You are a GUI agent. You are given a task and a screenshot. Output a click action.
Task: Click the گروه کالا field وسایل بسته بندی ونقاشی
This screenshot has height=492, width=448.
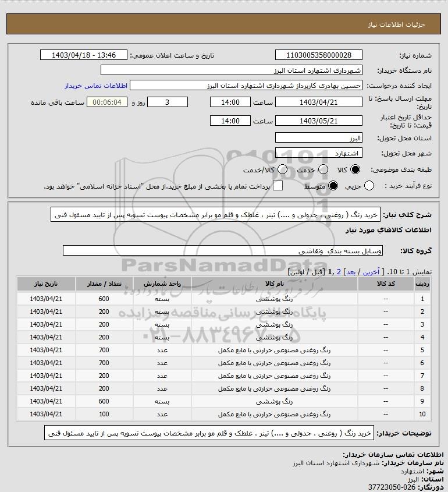point(223,251)
